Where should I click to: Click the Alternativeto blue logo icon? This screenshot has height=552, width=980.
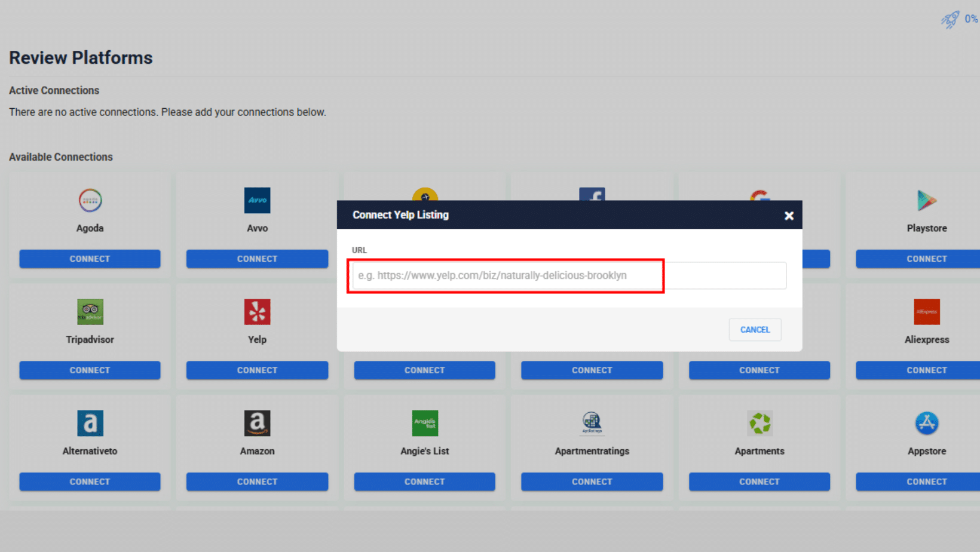[x=90, y=423]
